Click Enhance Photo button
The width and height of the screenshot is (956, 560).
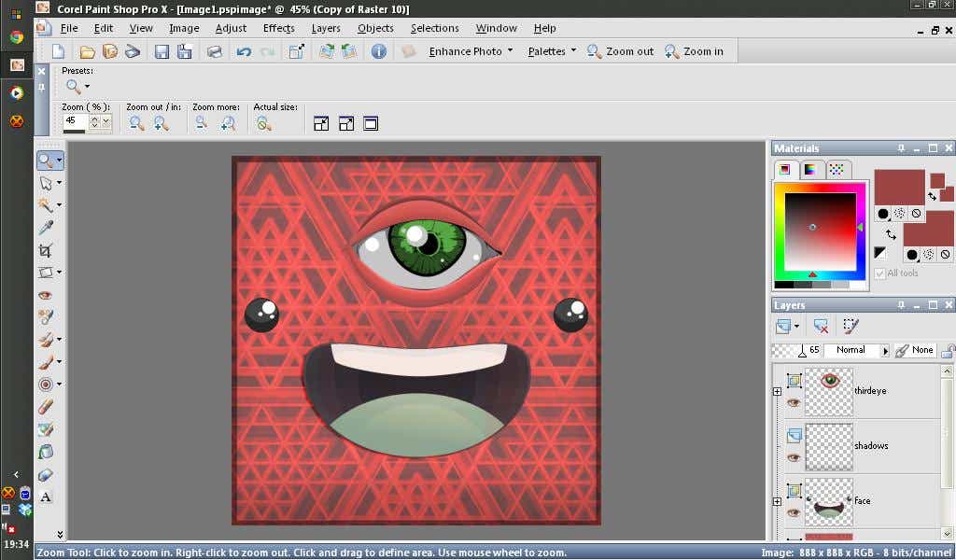tap(471, 51)
